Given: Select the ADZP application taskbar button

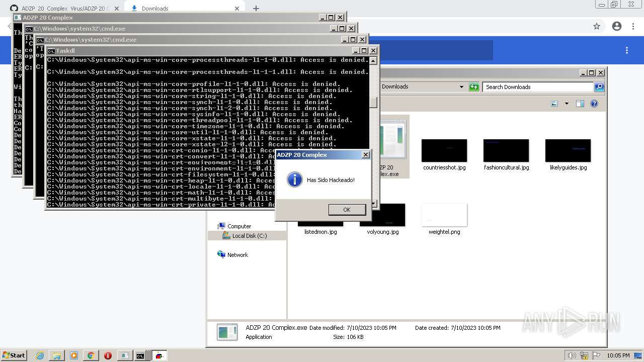Looking at the screenshot, I should point(124,355).
